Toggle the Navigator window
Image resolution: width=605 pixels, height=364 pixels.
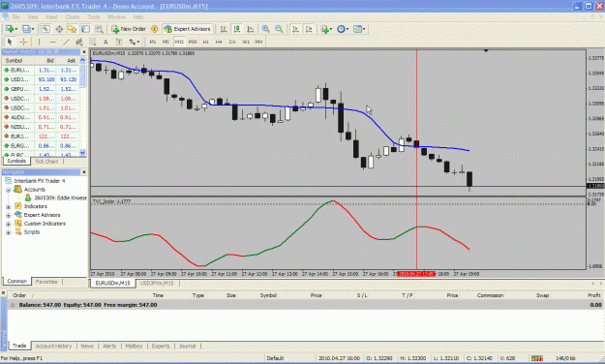click(72, 29)
